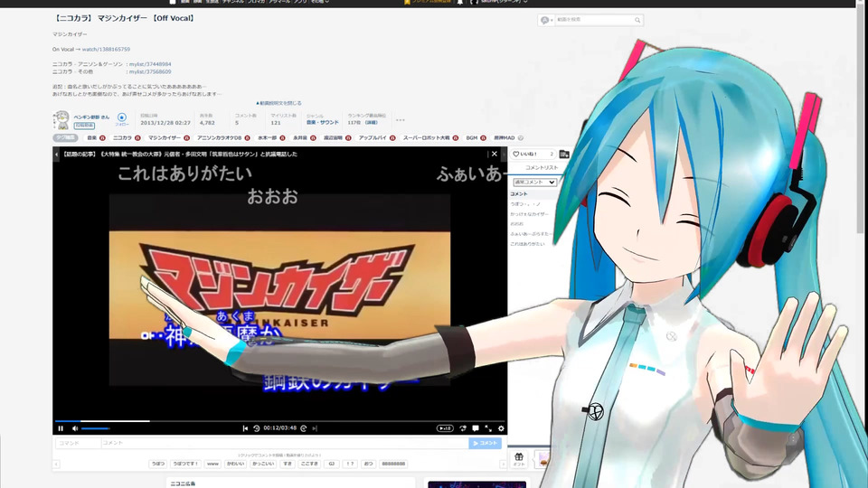Submit with the blue コメント post button
Screen dimensions: 868x488
point(485,443)
